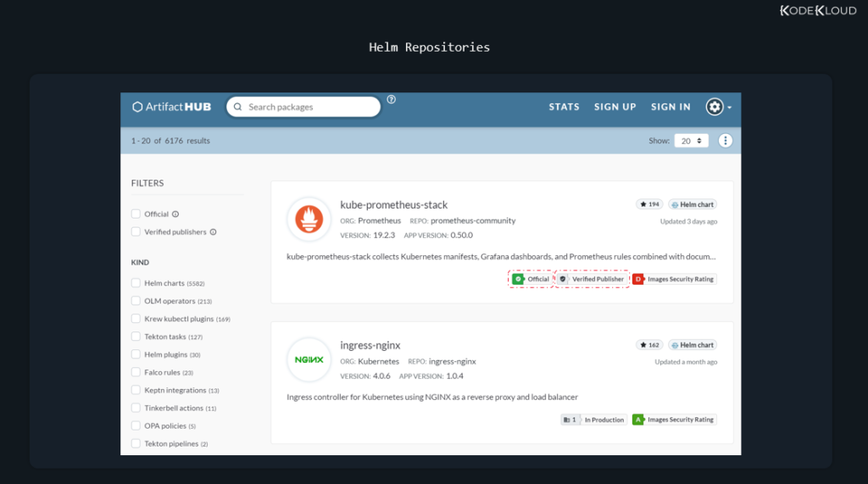Click the In Production badge
The height and width of the screenshot is (484, 868).
pyautogui.click(x=593, y=420)
